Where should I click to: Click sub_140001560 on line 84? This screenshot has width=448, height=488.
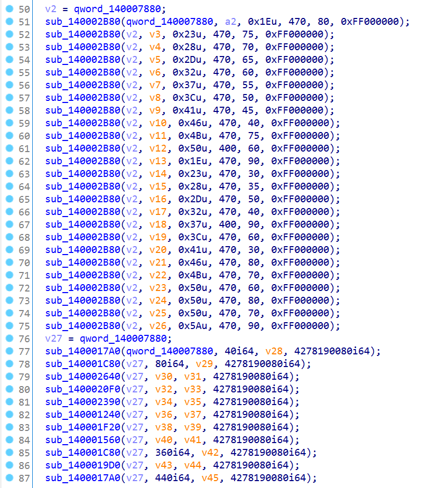coord(83,440)
